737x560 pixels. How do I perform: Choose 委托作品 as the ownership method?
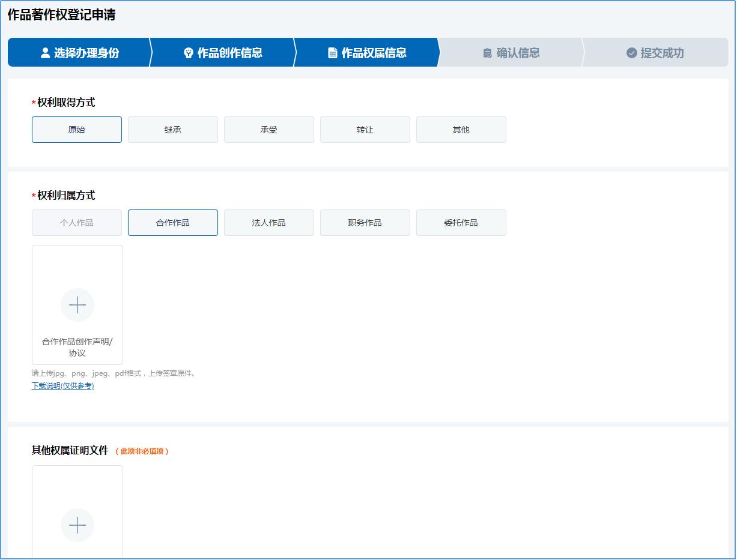pos(461,223)
